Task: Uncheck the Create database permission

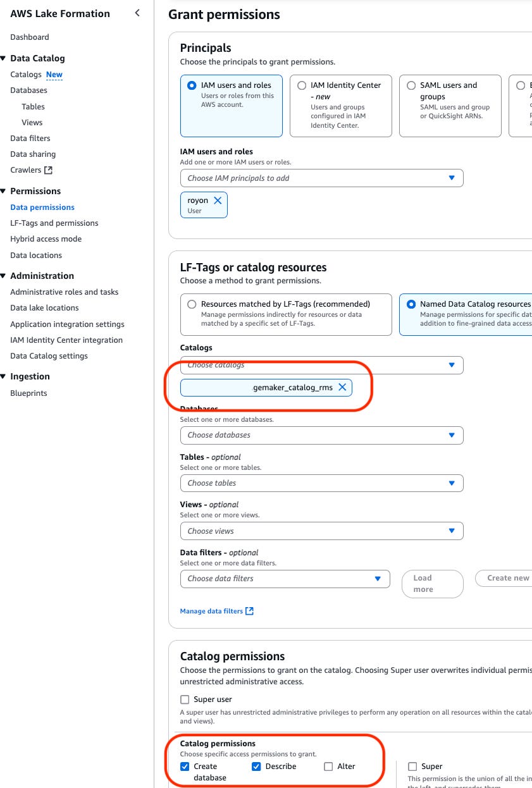Action: click(x=183, y=766)
